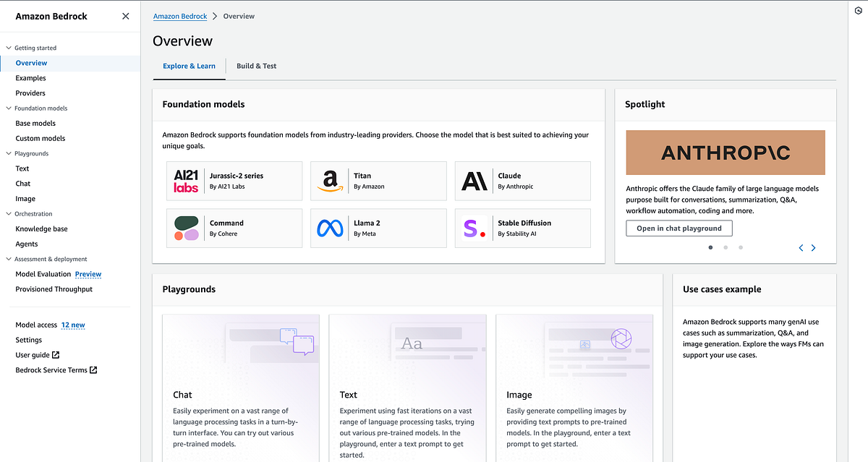Click the history icon in the top-right corner
Viewport: 868px width, 462px height.
coord(858,11)
